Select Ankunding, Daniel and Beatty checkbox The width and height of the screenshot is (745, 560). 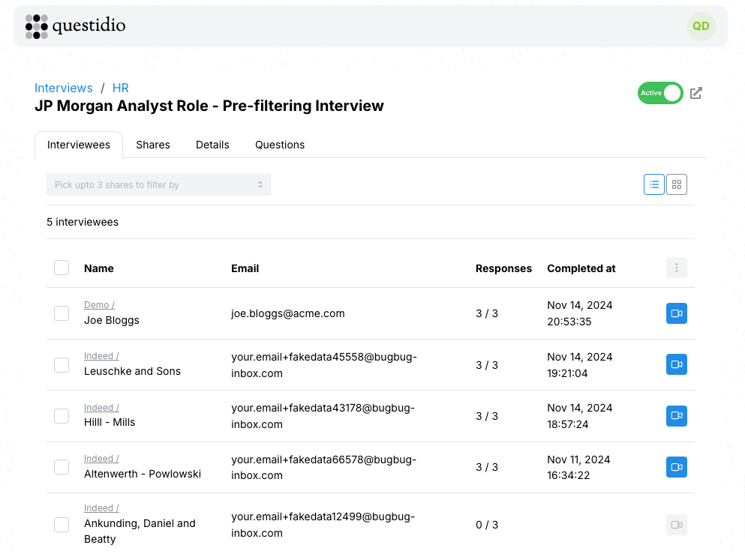(62, 525)
